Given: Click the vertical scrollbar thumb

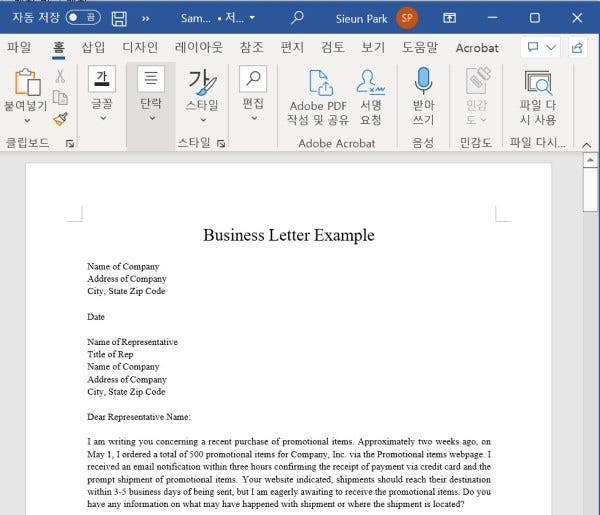Looking at the screenshot, I should click(590, 190).
